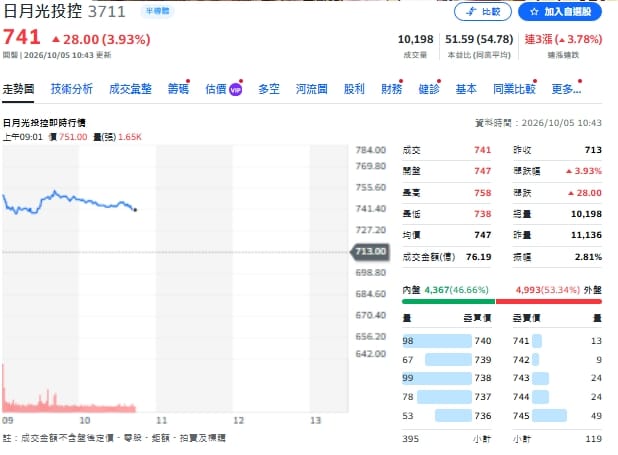The image size is (618, 455).
Task: Open the 健診 tab
Action: [429, 89]
